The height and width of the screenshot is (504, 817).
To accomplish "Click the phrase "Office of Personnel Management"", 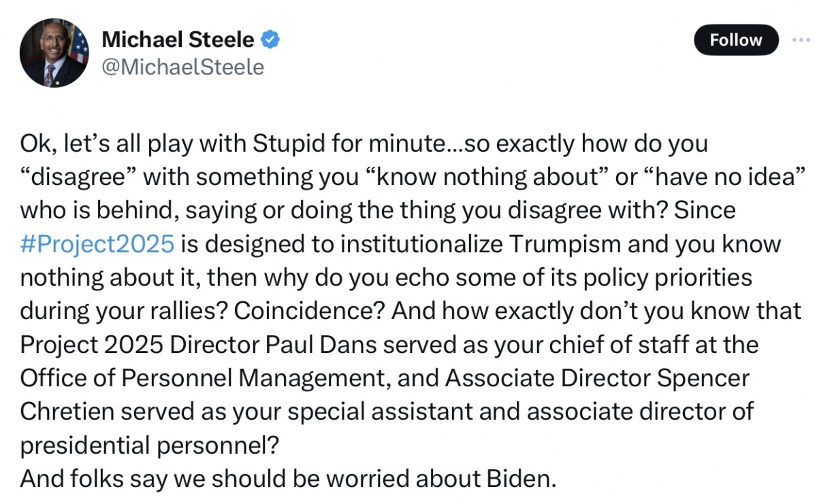I will (199, 378).
